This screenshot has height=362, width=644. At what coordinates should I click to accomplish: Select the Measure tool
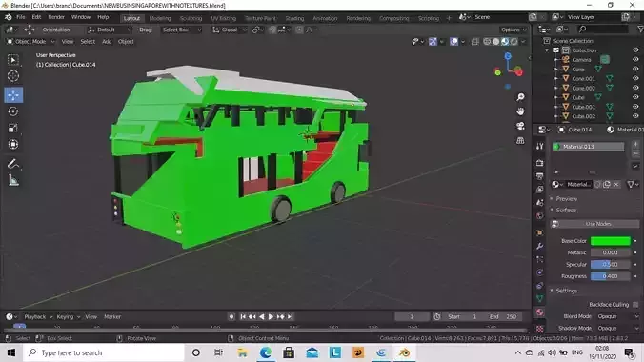coord(13,180)
